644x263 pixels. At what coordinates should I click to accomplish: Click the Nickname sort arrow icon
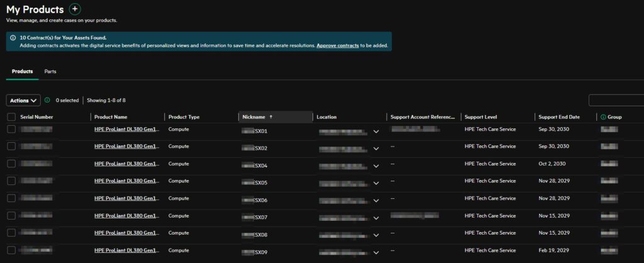click(271, 117)
